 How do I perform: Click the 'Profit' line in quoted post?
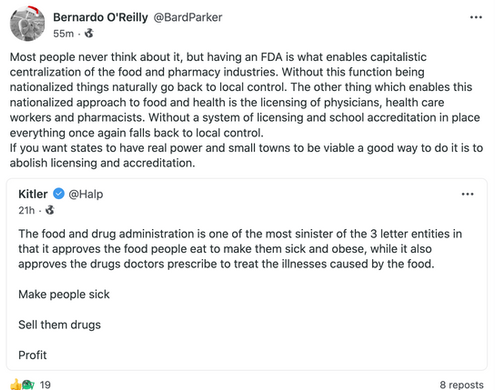(x=33, y=355)
